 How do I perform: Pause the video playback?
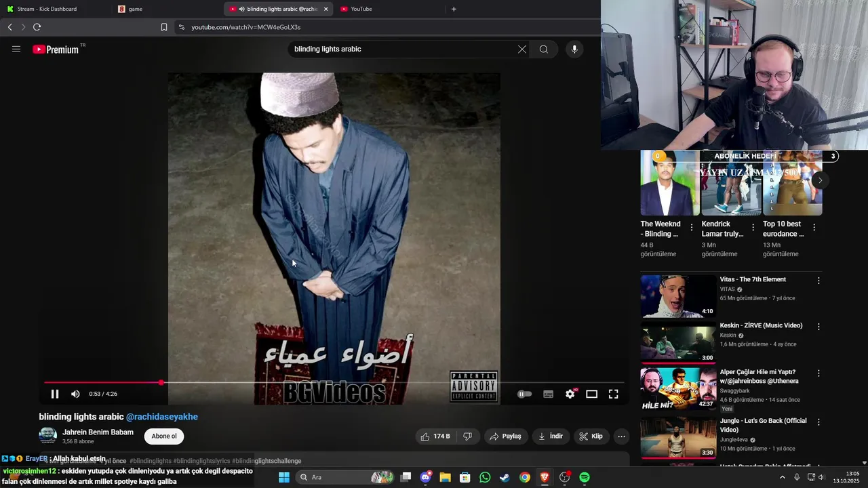pyautogui.click(x=55, y=394)
